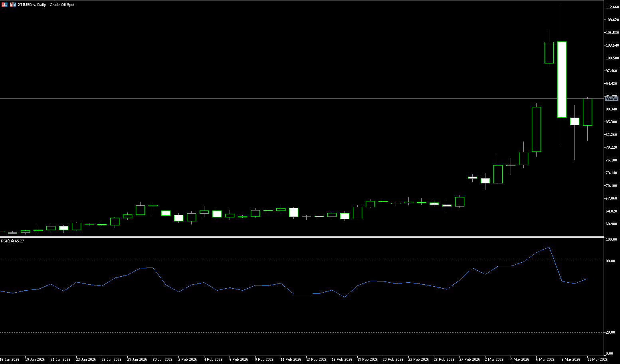The image size is (620, 364).
Task: Click the RSI 80.00 level label
Action: (x=610, y=261)
